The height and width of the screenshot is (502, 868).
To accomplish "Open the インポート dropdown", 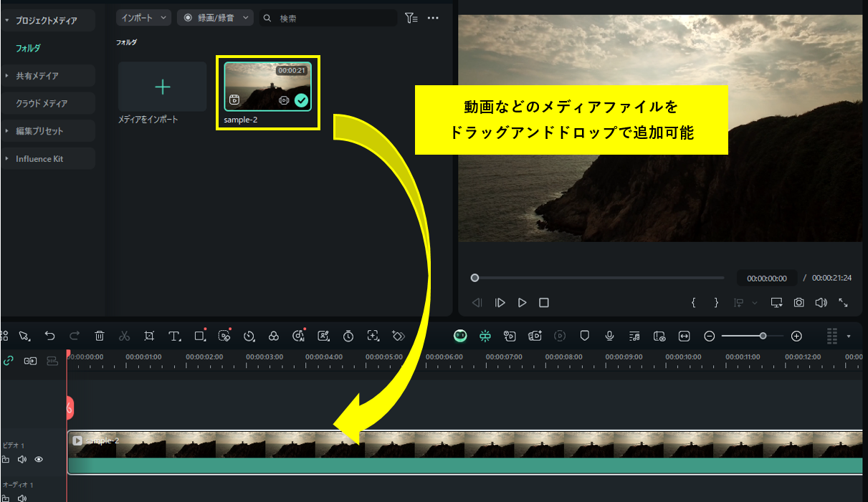I will click(x=143, y=18).
